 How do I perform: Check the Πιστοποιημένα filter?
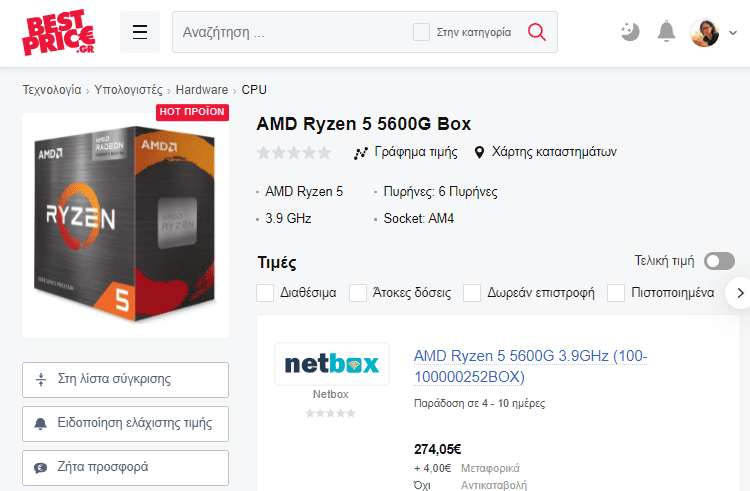616,293
